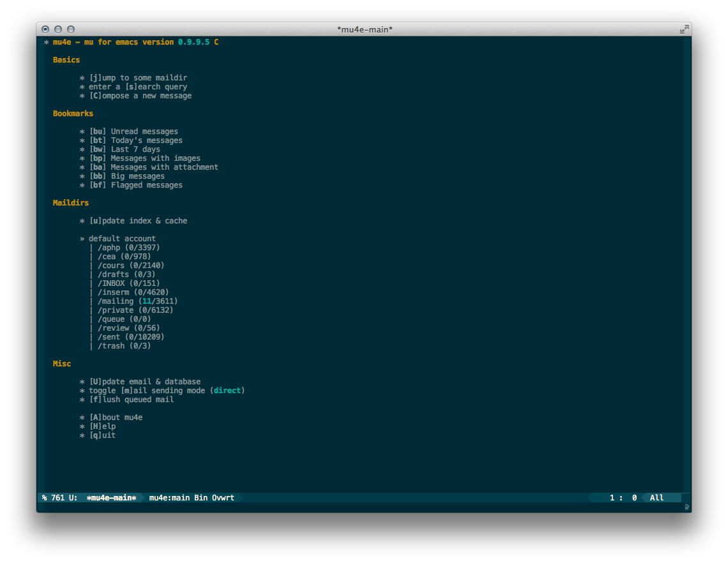Image resolution: width=728 pixels, height=563 pixels.
Task: Click the fullscreen arrows icon in title bar
Action: pyautogui.click(x=684, y=29)
